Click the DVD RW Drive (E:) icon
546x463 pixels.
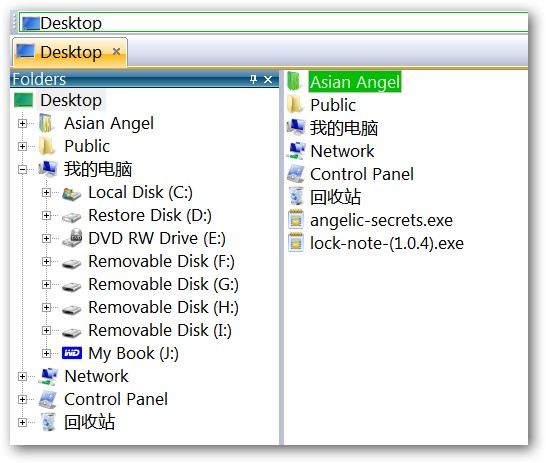tap(72, 238)
